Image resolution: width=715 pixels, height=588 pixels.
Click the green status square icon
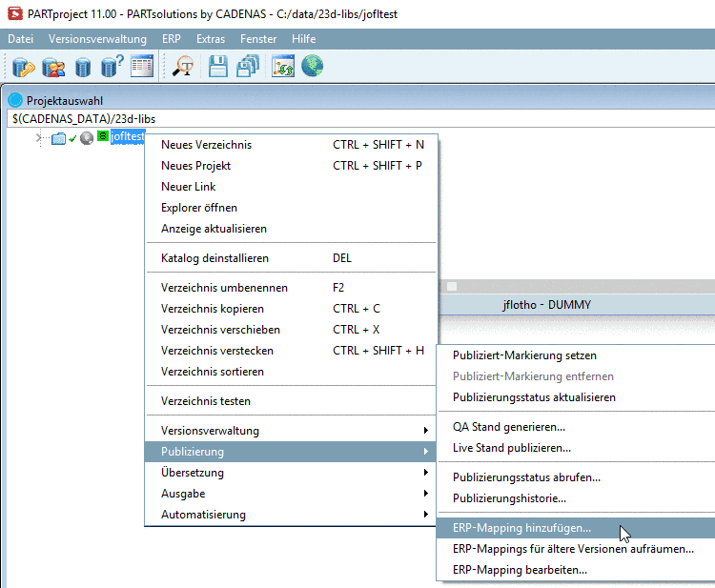(x=103, y=136)
